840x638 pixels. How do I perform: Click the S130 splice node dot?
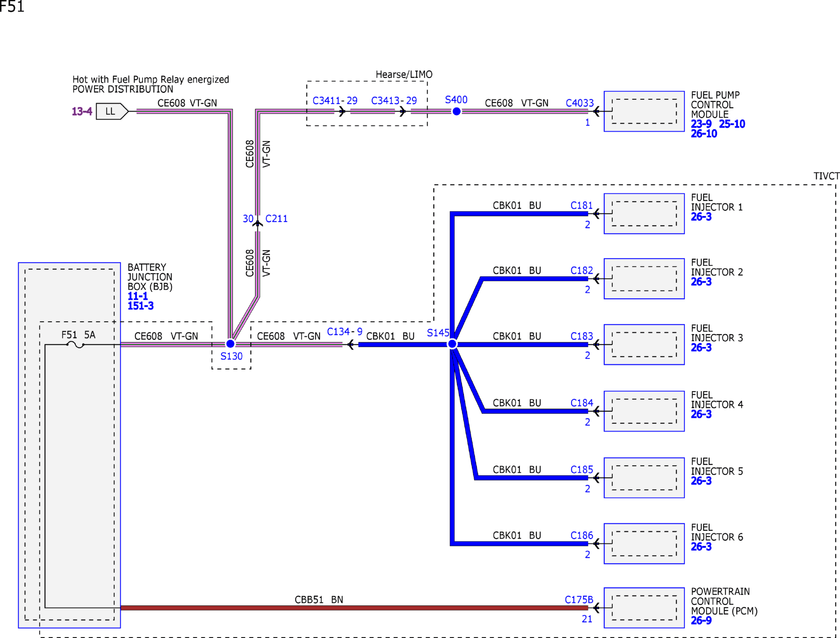(230, 344)
